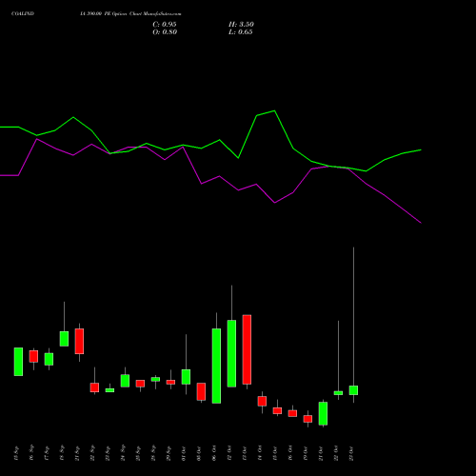Image resolution: width=476 pixels, height=476 pixels.
Task: Select the tall red candle left of 14 Oct
Action: (247, 349)
